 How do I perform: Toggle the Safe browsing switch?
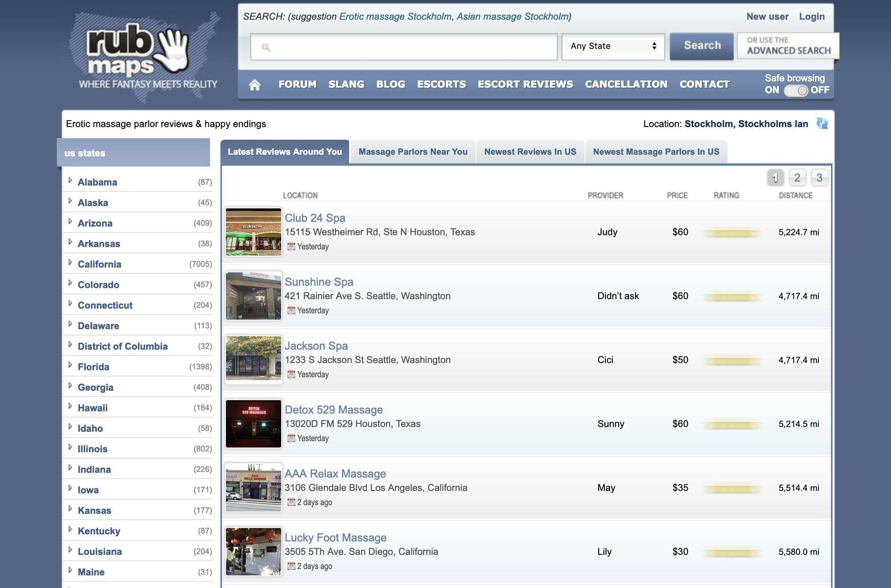point(795,90)
